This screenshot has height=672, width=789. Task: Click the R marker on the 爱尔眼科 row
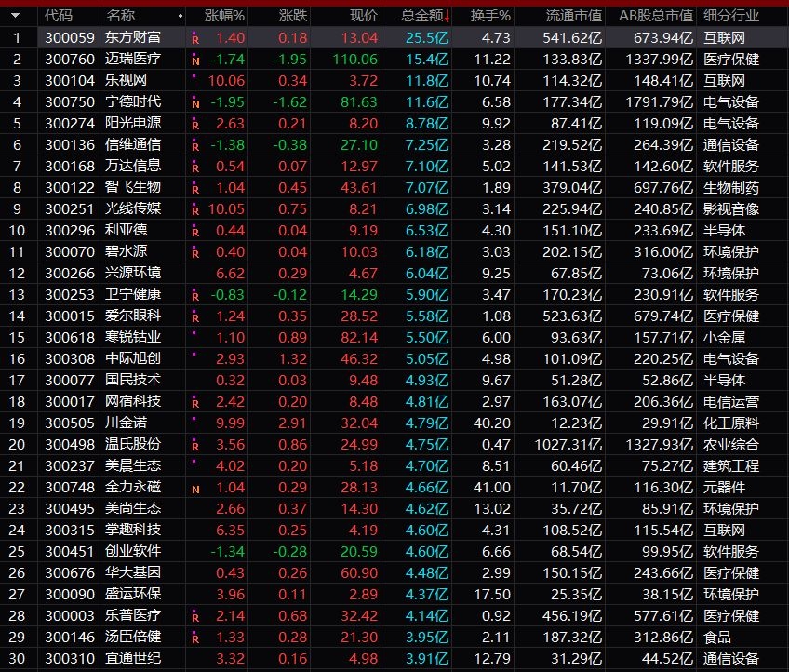(x=195, y=317)
